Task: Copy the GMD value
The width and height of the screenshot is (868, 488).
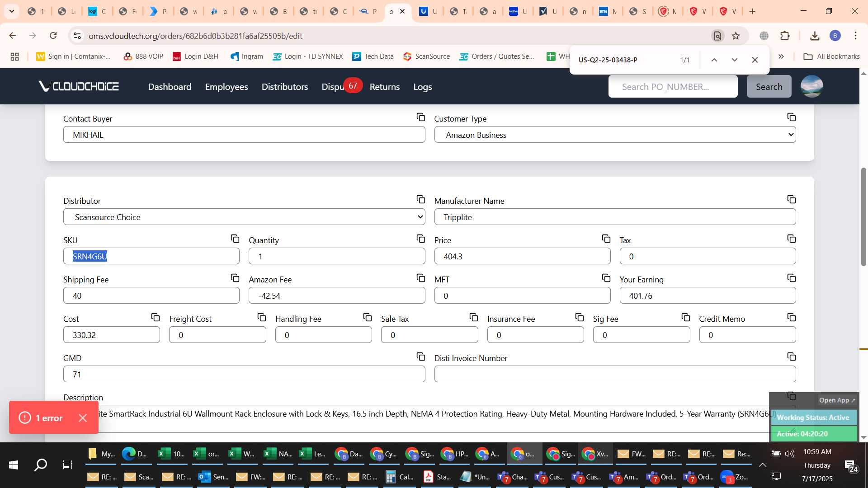Action: 421,357
